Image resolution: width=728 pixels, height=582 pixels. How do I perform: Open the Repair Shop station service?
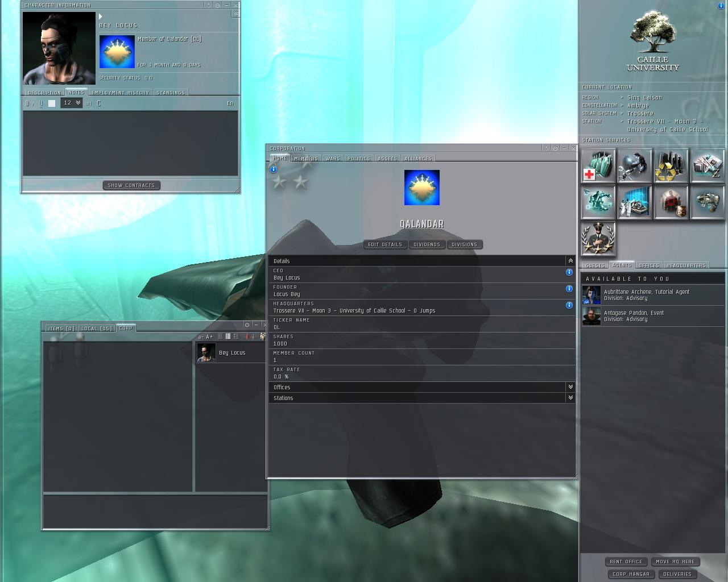pos(635,165)
